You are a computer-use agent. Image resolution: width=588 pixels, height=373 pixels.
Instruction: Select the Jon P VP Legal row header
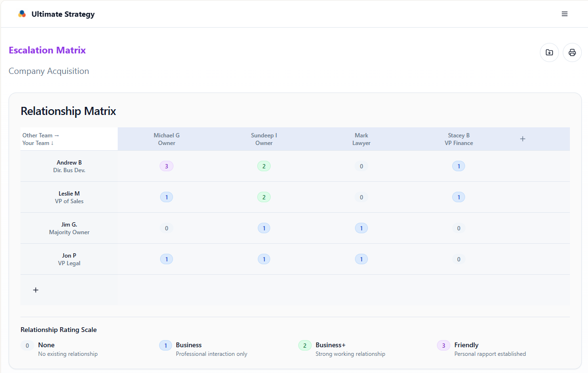coord(69,259)
